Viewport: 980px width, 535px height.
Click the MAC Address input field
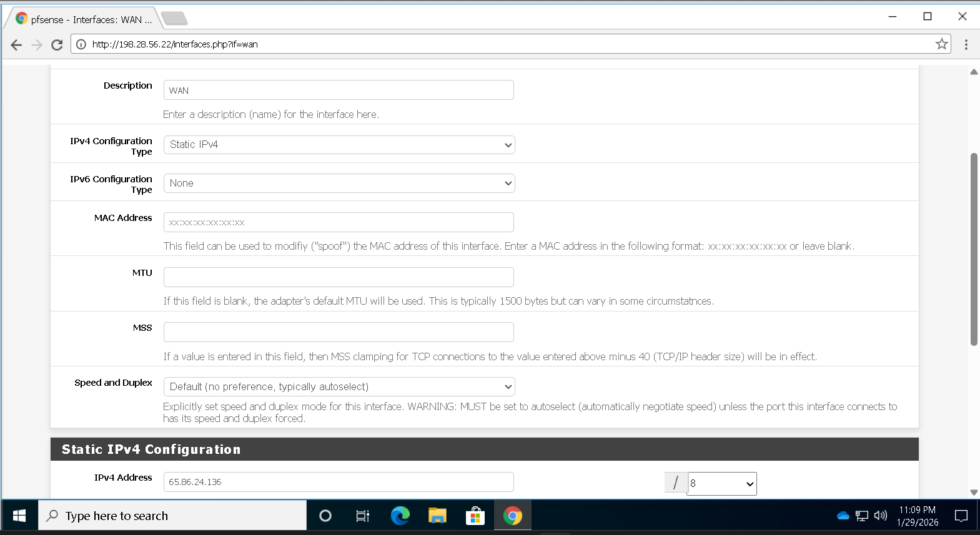[339, 222]
